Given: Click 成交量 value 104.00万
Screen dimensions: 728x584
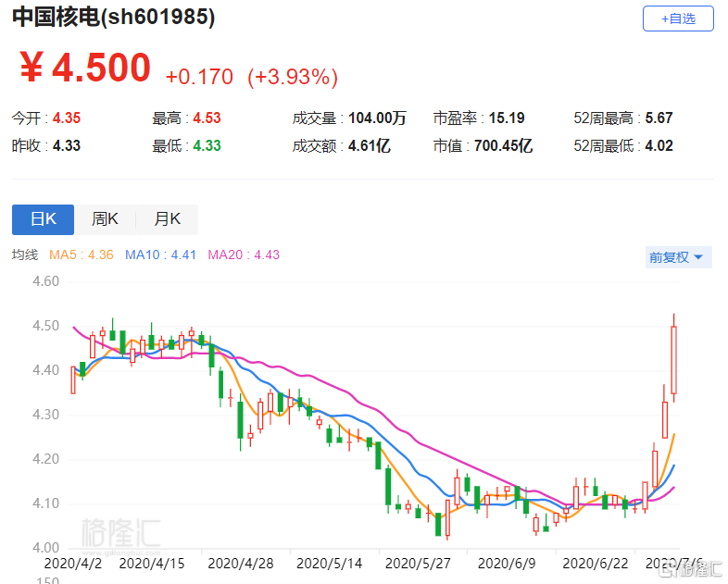Looking at the screenshot, I should coord(377,118).
